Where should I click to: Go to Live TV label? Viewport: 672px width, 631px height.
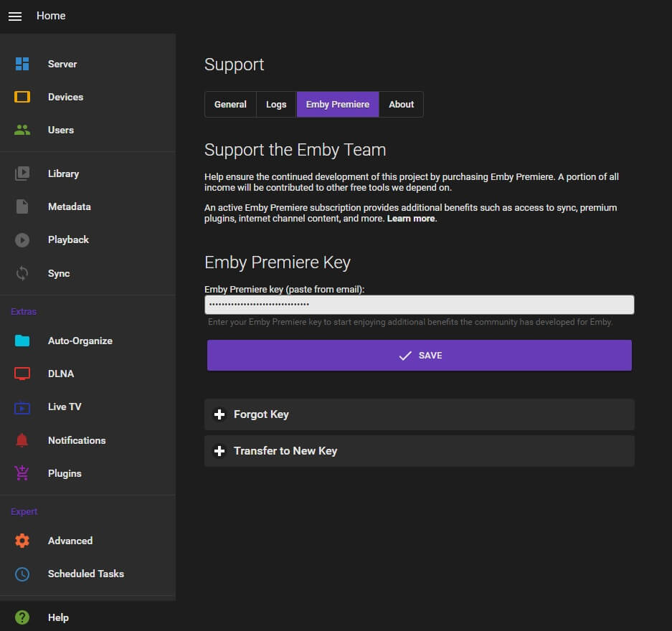coord(65,407)
